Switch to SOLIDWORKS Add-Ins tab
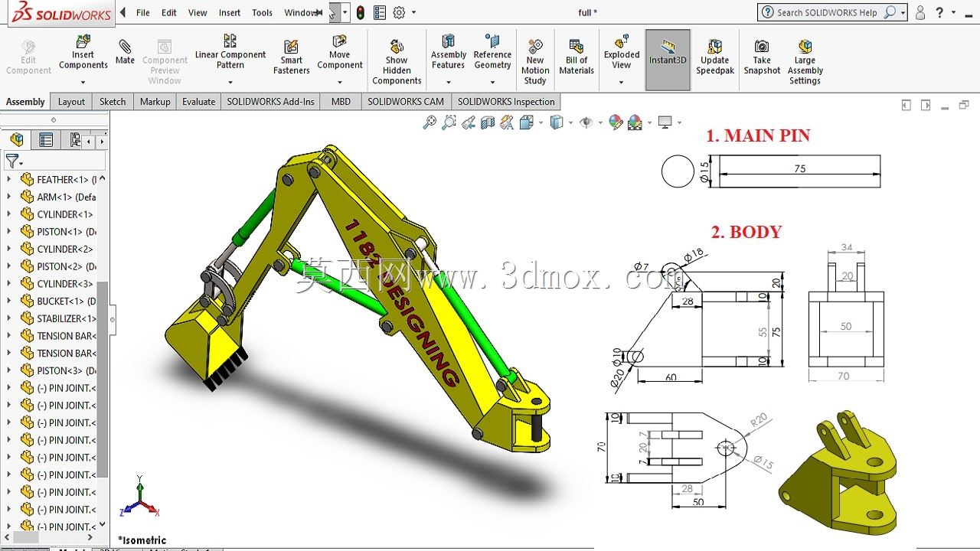Image resolution: width=980 pixels, height=551 pixels. pyautogui.click(x=270, y=102)
